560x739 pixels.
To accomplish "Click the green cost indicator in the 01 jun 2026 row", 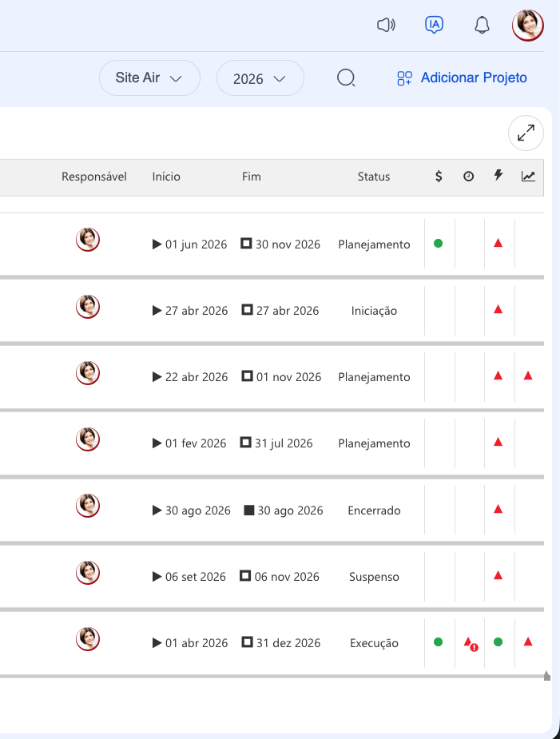I will (438, 243).
